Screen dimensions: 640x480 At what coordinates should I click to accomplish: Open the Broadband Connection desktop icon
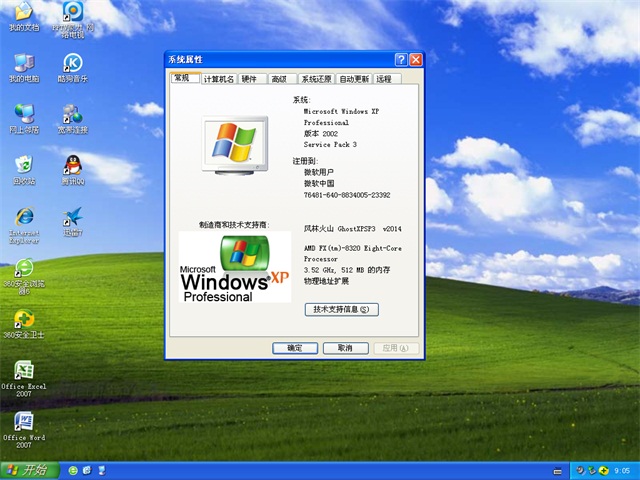point(72,114)
